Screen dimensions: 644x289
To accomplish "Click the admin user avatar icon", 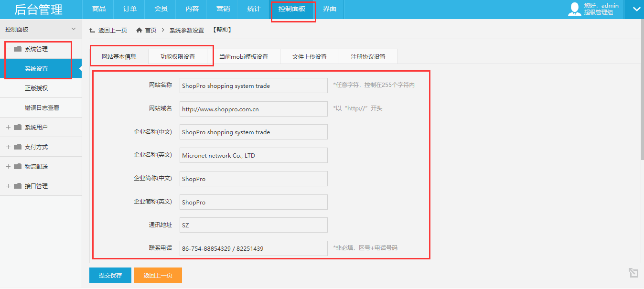I will point(574,9).
